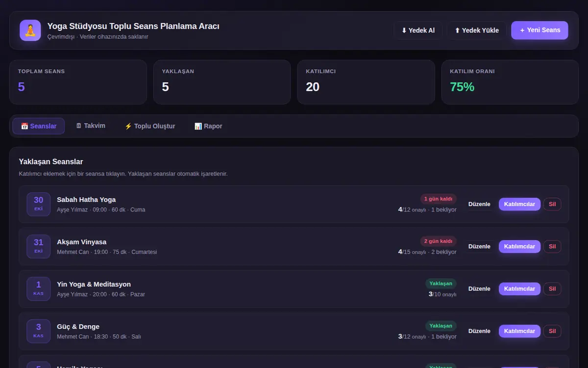
Task: Click the Yaklaşan badge on Yin Yoga
Action: pos(441,284)
